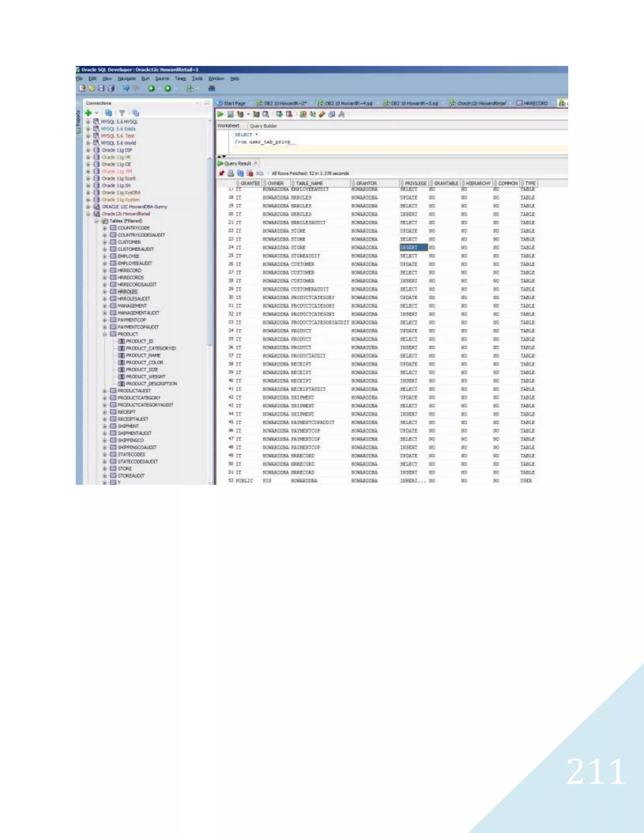This screenshot has height=833, width=644.
Task: Open the dropdown arrow beside New Connection plus
Action: click(97, 113)
